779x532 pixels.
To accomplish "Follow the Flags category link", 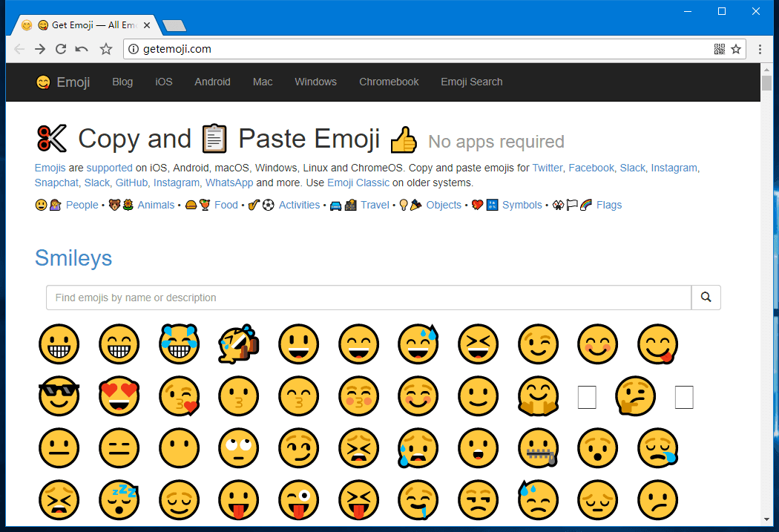I will (x=608, y=205).
